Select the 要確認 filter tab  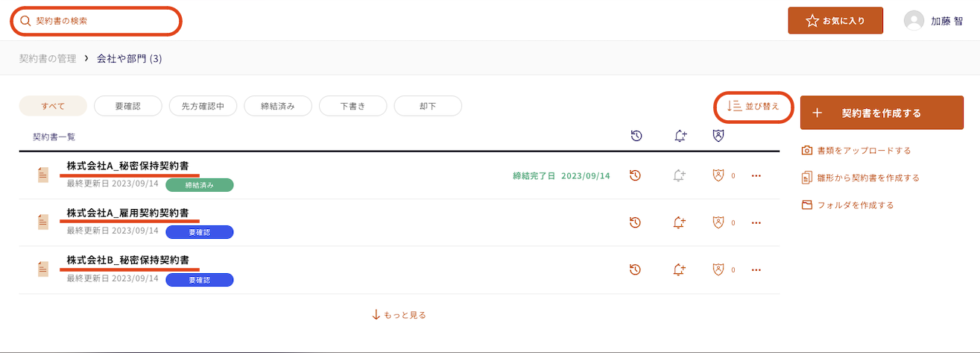pos(128,106)
